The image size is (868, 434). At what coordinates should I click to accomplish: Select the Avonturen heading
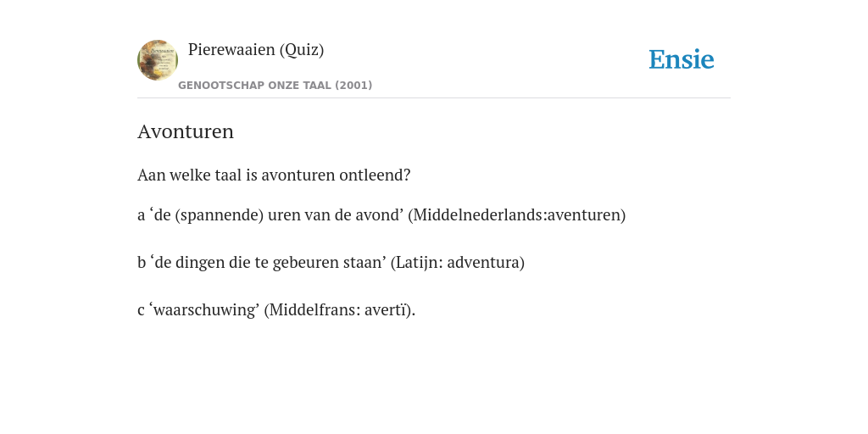tap(186, 131)
